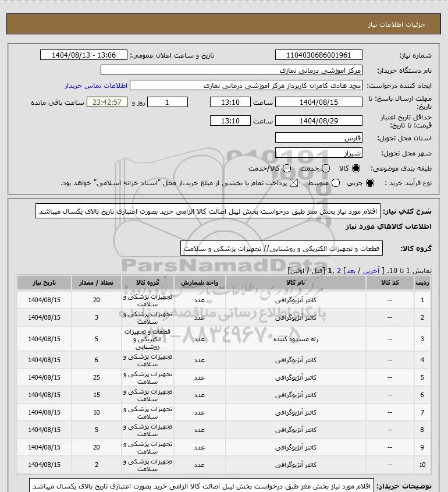The width and height of the screenshot is (448, 492).
Task: Go to بعد page link
Action: [350, 271]
